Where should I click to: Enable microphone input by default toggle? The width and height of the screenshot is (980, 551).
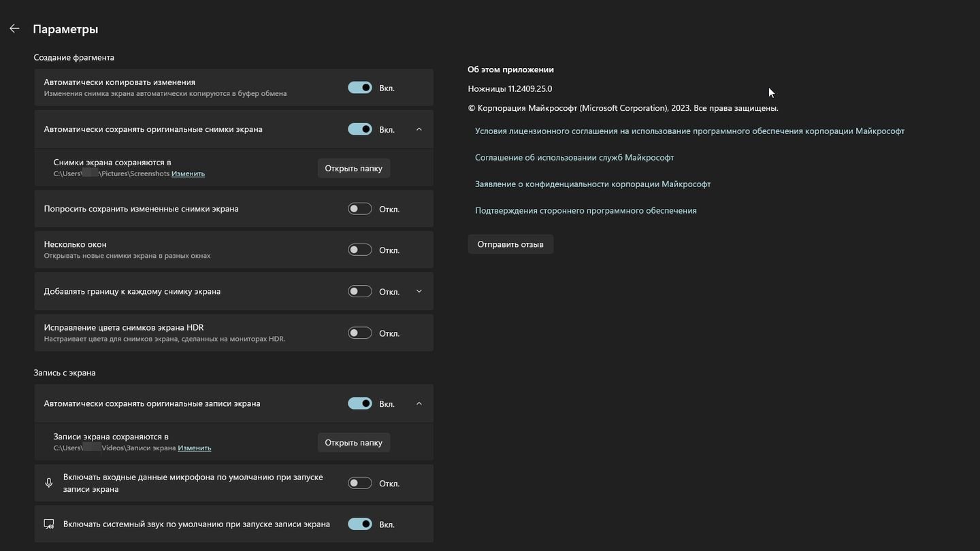(x=360, y=483)
